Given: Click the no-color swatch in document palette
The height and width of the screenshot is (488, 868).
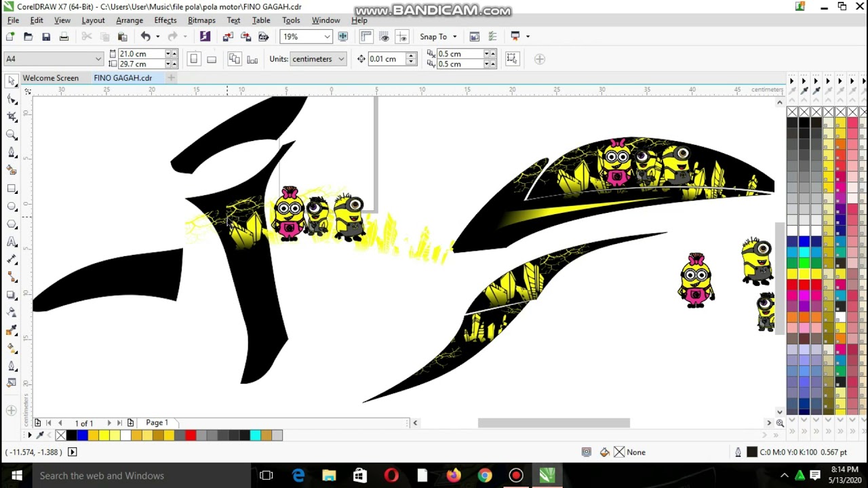Looking at the screenshot, I should (60, 435).
